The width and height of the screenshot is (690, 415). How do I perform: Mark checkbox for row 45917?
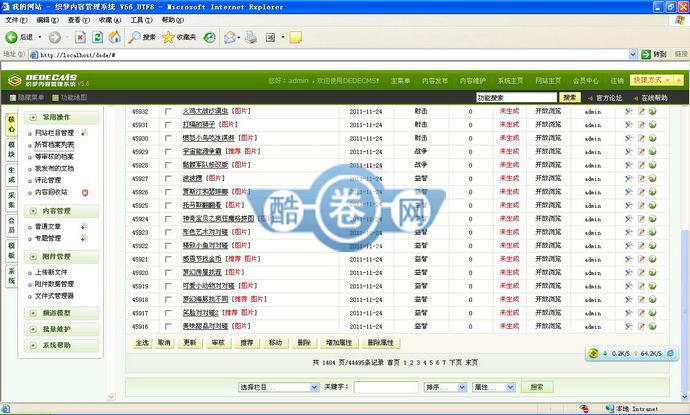pyautogui.click(x=168, y=313)
